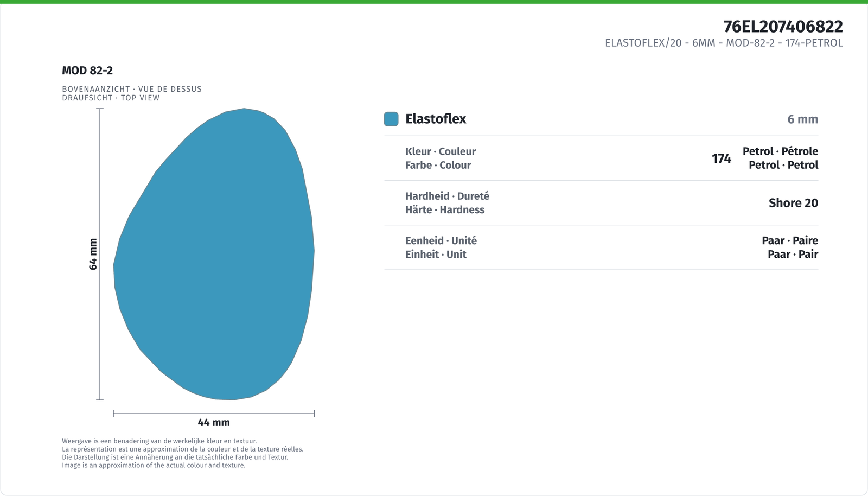Screen dimensions: 868x496
Task: Click the Einheit · Unit label
Action: [x=436, y=254]
